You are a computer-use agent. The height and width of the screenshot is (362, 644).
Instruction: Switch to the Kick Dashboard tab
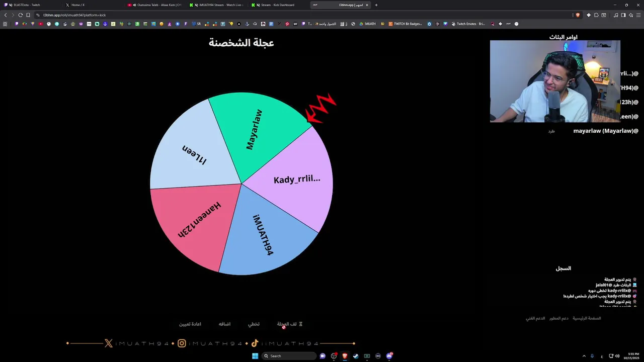(277, 5)
